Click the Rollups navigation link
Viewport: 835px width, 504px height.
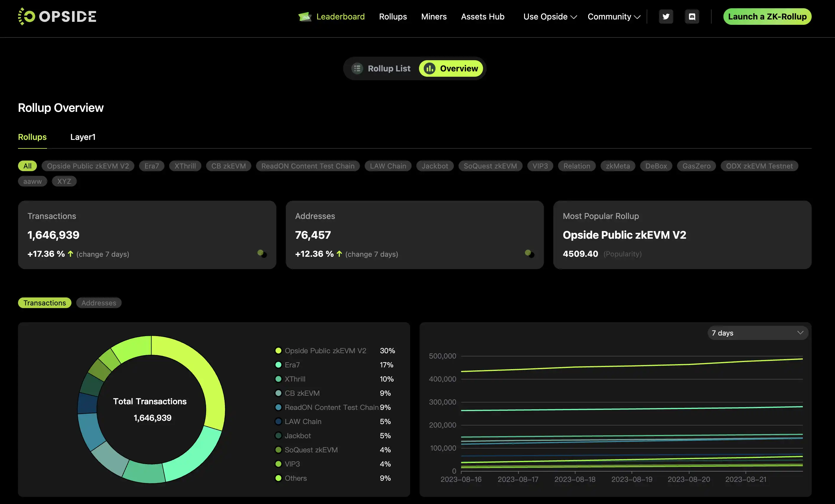[393, 16]
